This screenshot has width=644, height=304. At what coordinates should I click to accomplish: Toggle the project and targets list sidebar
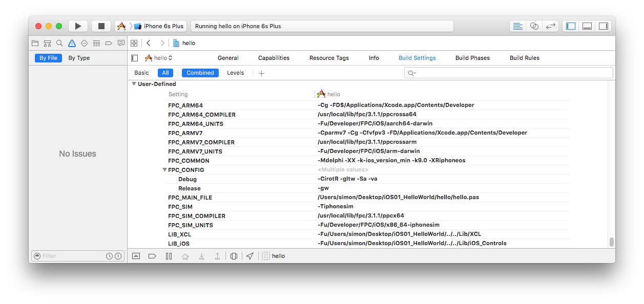(135, 58)
